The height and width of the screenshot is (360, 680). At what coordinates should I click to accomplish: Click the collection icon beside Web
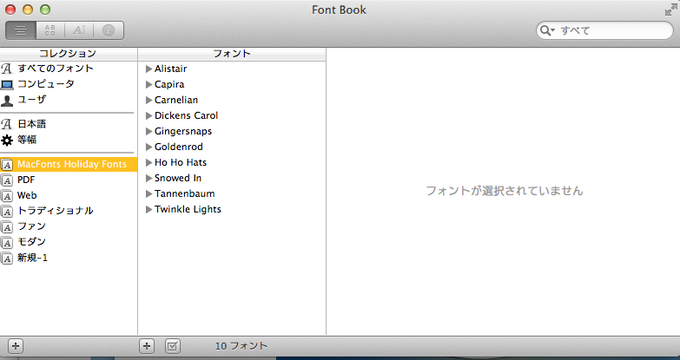[7, 196]
